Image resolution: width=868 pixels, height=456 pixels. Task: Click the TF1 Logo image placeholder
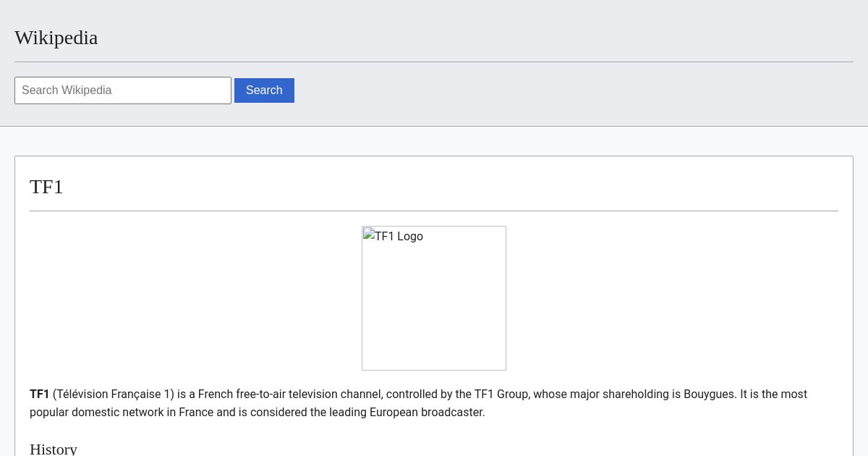pos(434,298)
